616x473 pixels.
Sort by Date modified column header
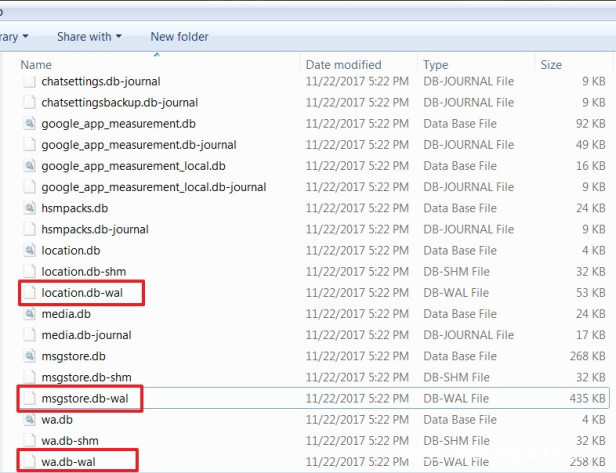343,64
